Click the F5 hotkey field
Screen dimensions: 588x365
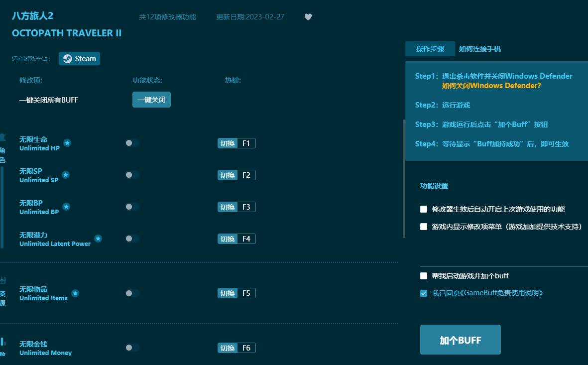point(246,293)
